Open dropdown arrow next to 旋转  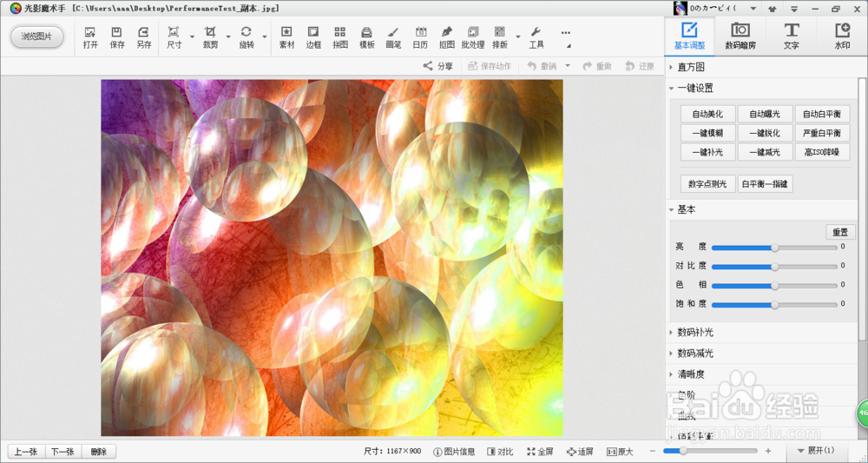point(265,37)
